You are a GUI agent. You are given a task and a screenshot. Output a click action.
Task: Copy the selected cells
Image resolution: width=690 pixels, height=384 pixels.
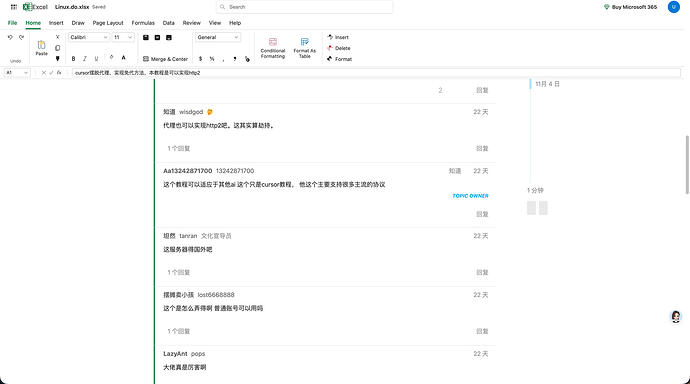[58, 48]
